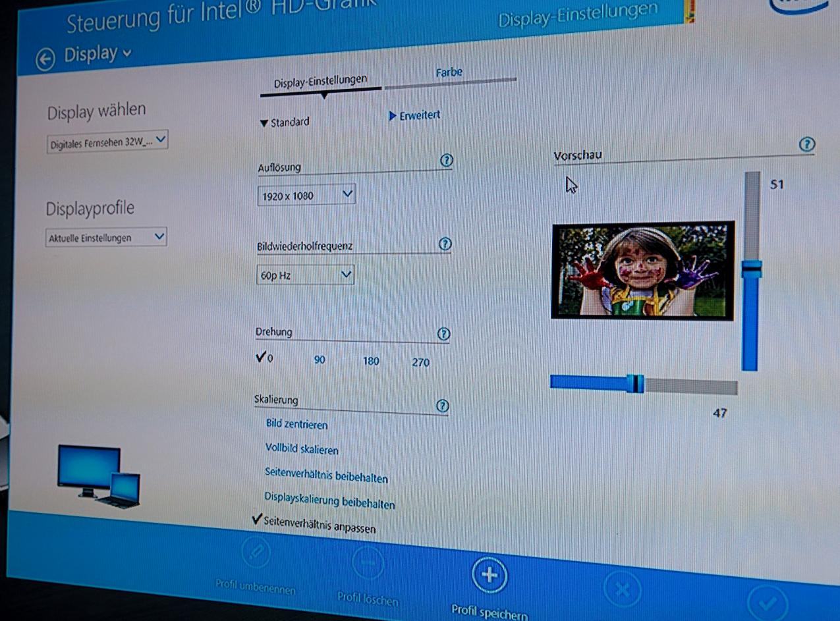Click the plus icon for Profil speichern
The height and width of the screenshot is (621, 840).
(489, 575)
